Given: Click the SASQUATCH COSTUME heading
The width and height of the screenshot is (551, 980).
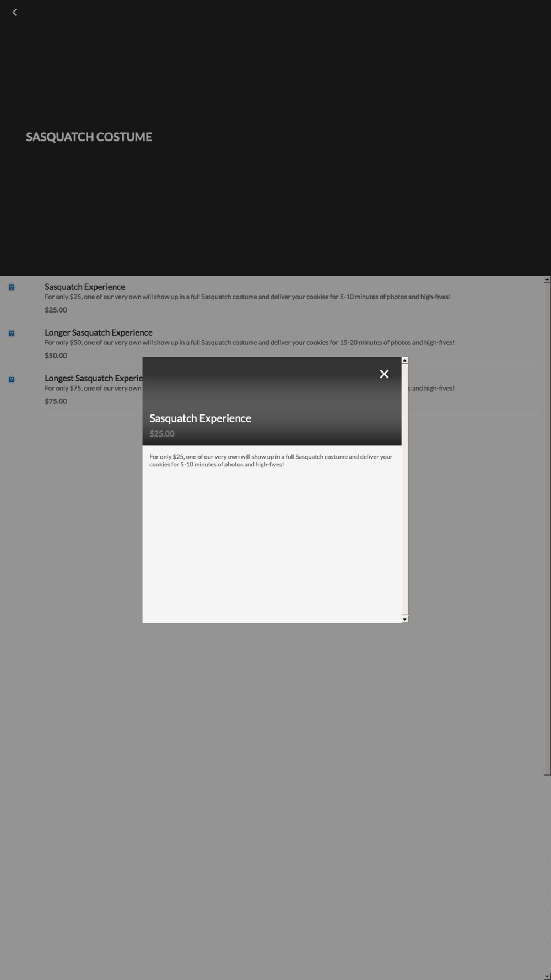Looking at the screenshot, I should [x=89, y=137].
